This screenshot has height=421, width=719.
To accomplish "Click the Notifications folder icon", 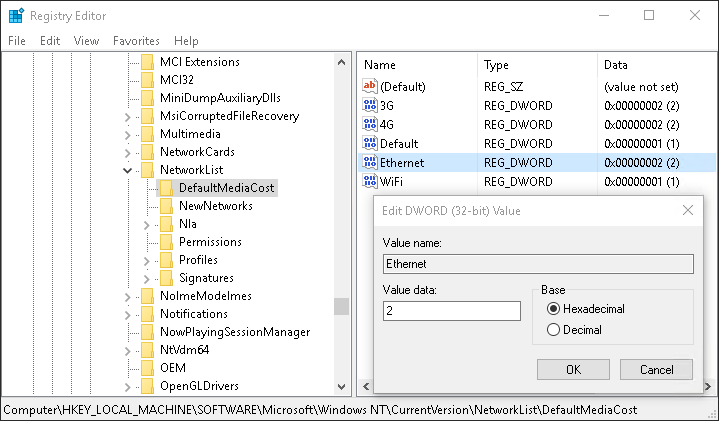I will point(148,314).
